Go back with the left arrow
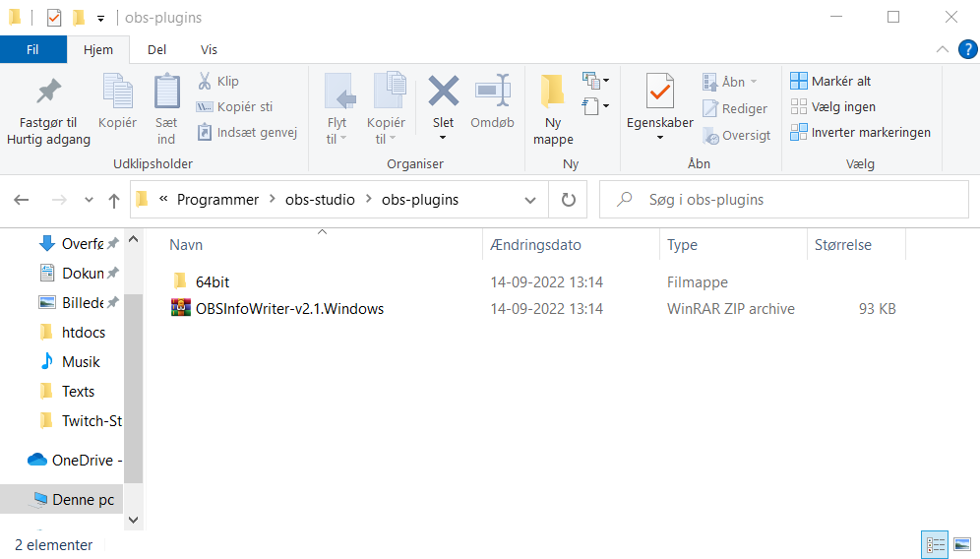The width and height of the screenshot is (980, 559). coord(22,200)
